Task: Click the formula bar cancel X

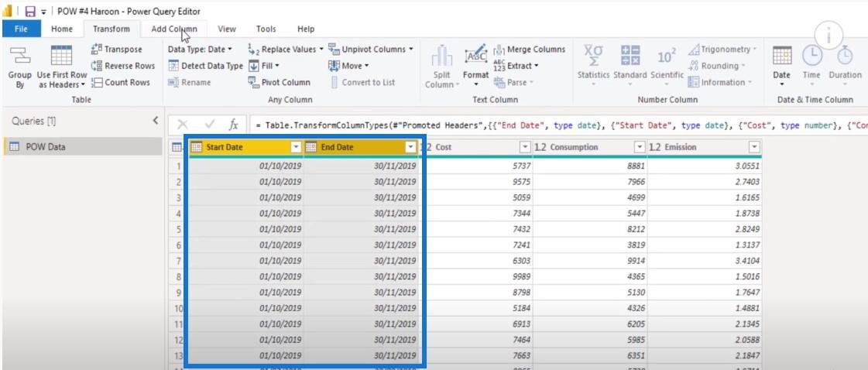Action: pyautogui.click(x=183, y=125)
